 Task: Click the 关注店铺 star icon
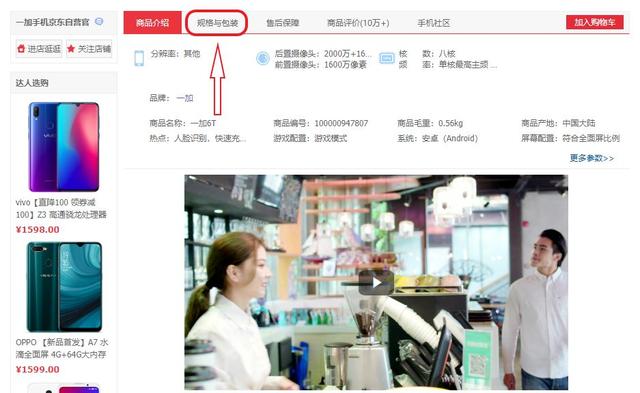(71, 49)
